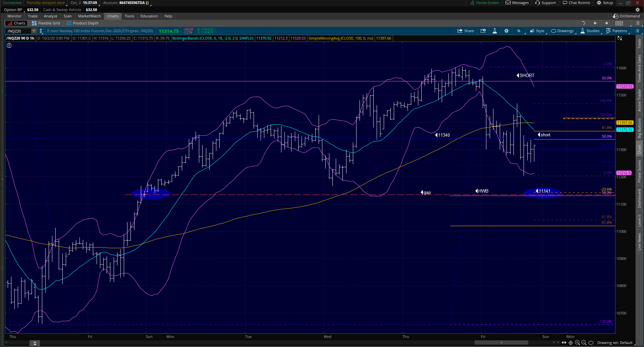Image resolution: width=644 pixels, height=347 pixels.
Task: Click the Flexible Grid button
Action: pyautogui.click(x=46, y=23)
